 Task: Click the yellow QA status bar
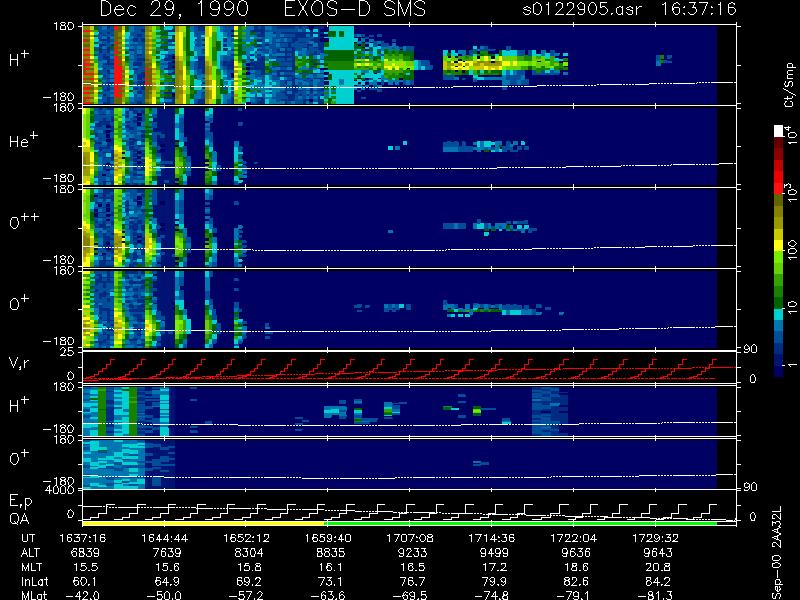(203, 523)
